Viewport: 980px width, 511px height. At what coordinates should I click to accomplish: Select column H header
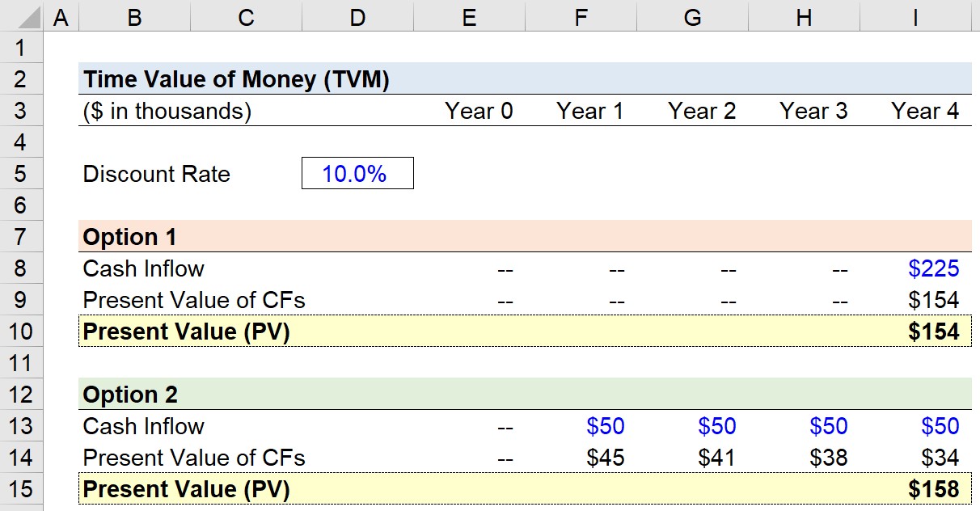tap(804, 17)
